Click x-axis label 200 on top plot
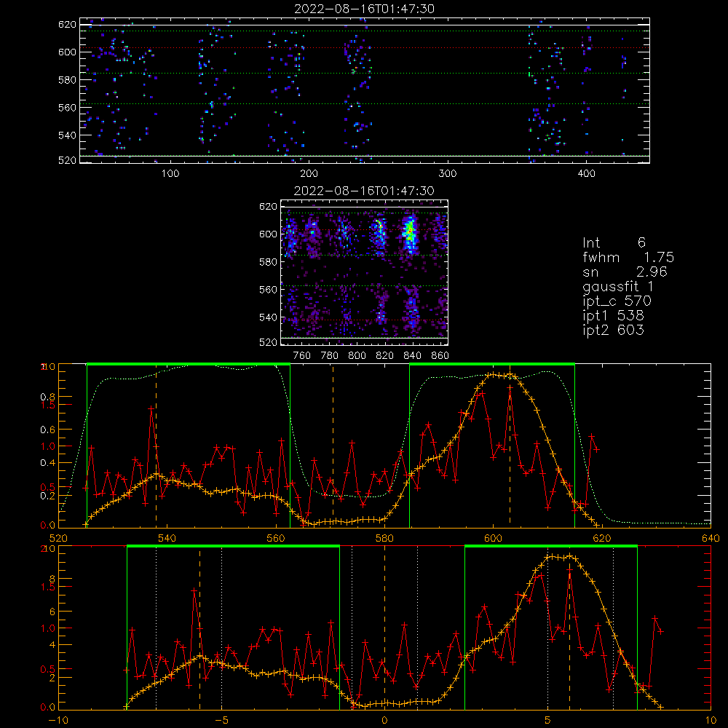 309,174
